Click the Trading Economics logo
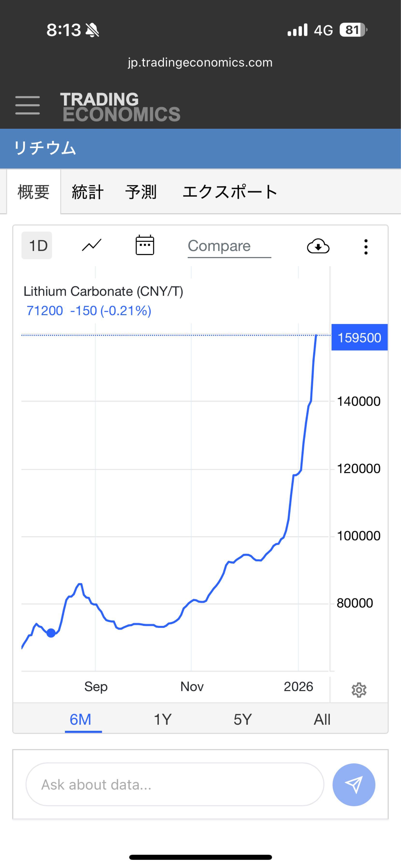The image size is (401, 868). point(120,107)
